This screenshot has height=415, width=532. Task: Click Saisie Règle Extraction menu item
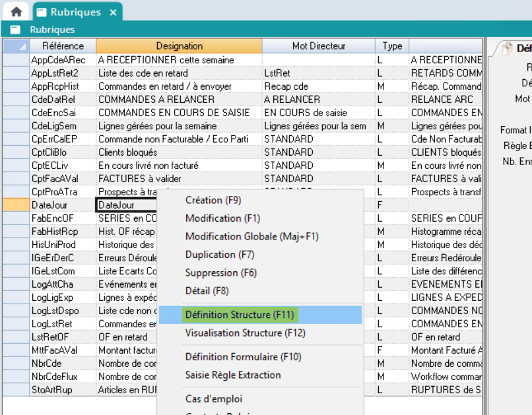tap(232, 375)
